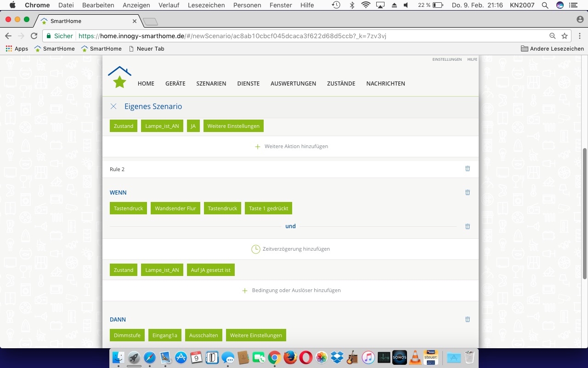Open Einstellungen link at top right
Viewport: 588px width, 368px height.
coord(447,59)
